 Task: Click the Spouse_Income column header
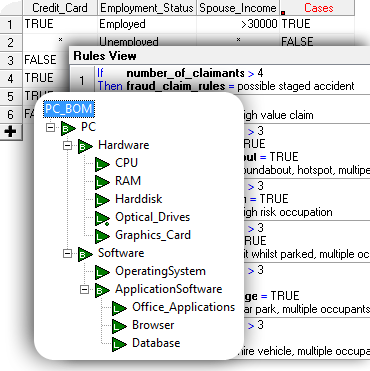tap(238, 8)
